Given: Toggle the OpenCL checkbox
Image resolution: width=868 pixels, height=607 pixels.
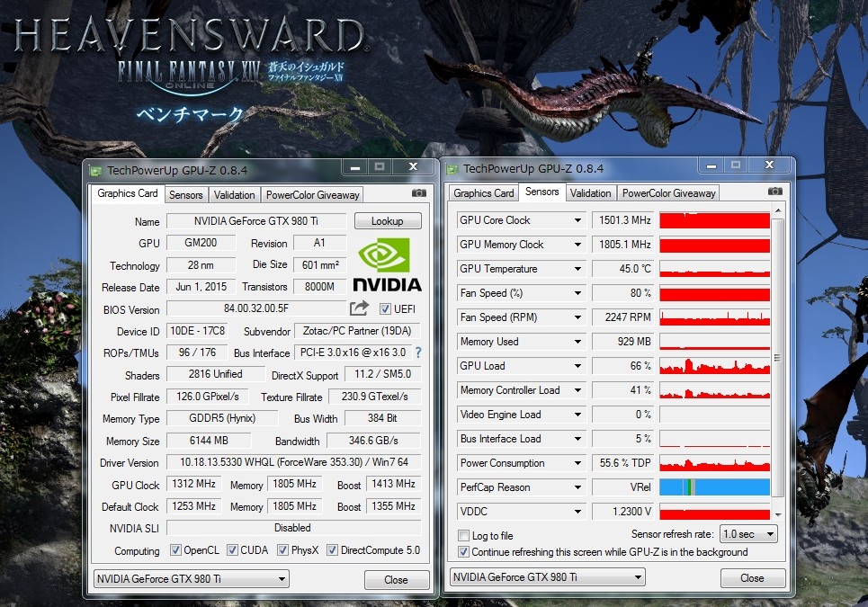Looking at the screenshot, I should point(175,550).
